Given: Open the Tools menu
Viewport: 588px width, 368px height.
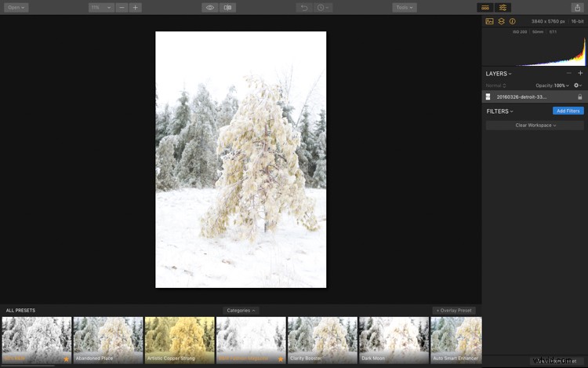Looking at the screenshot, I should coord(405,8).
